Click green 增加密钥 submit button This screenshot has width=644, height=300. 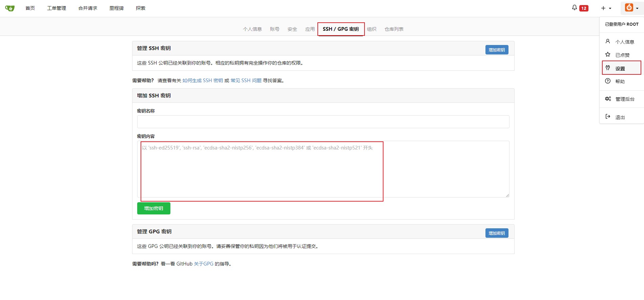point(154,208)
